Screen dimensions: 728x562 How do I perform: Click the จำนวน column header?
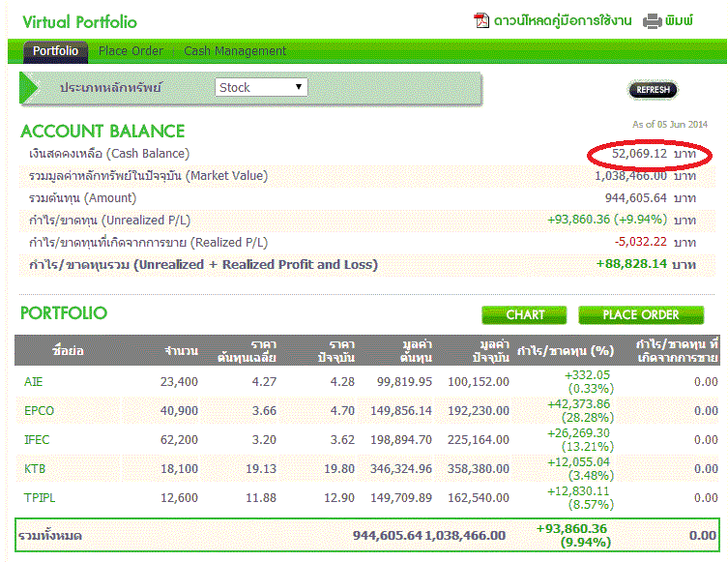click(x=181, y=351)
